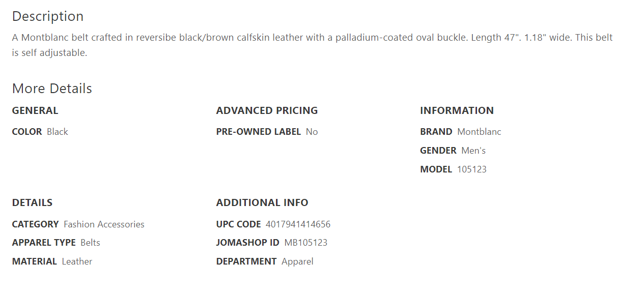This screenshot has width=644, height=292.
Task: Select the Montblanc brand value
Action: [x=479, y=132]
